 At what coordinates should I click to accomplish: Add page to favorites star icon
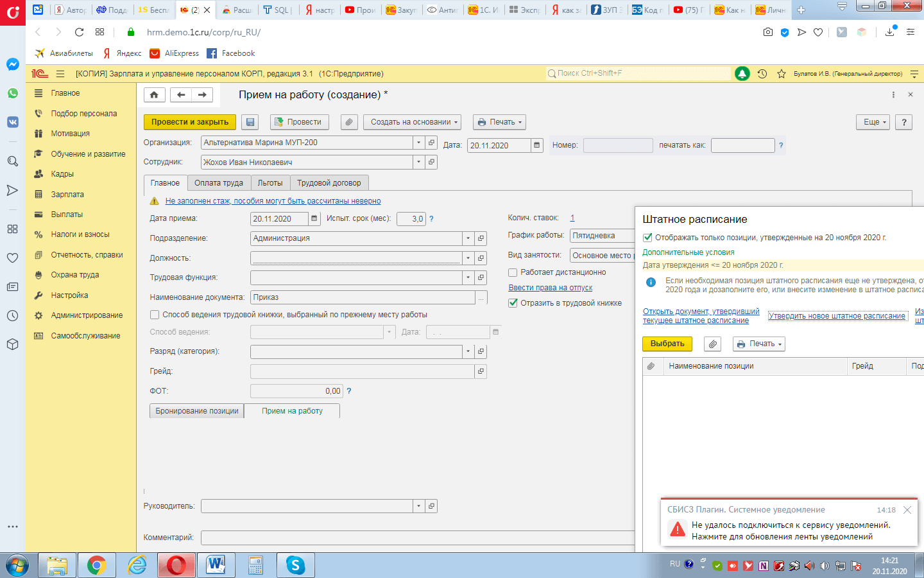[x=781, y=74]
